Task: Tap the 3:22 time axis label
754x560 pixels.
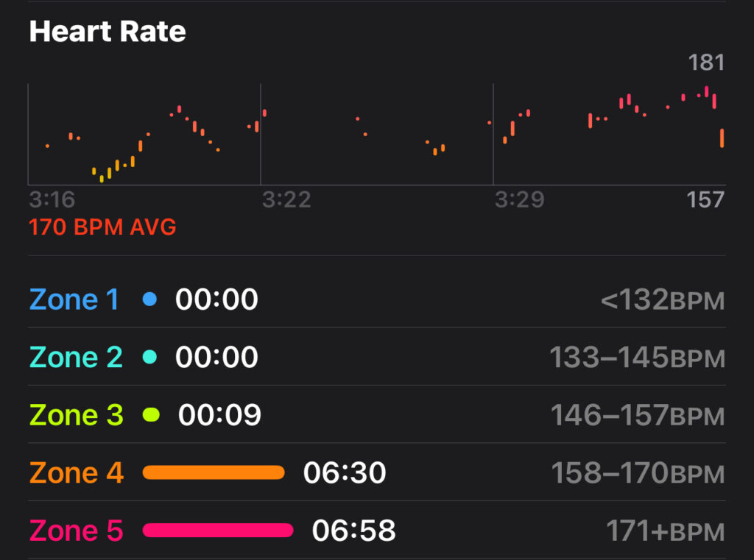Action: click(288, 199)
